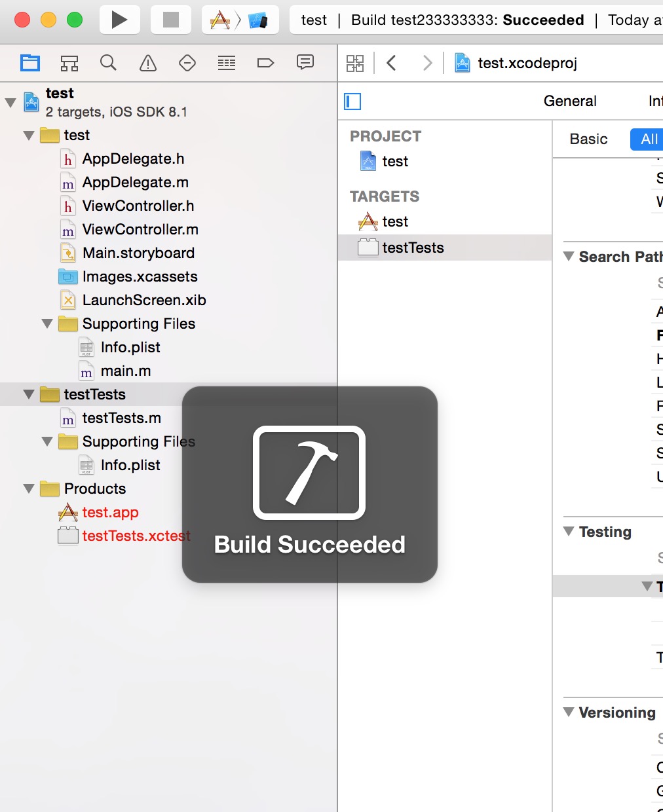
Task: Open the Issue navigator
Action: (148, 63)
